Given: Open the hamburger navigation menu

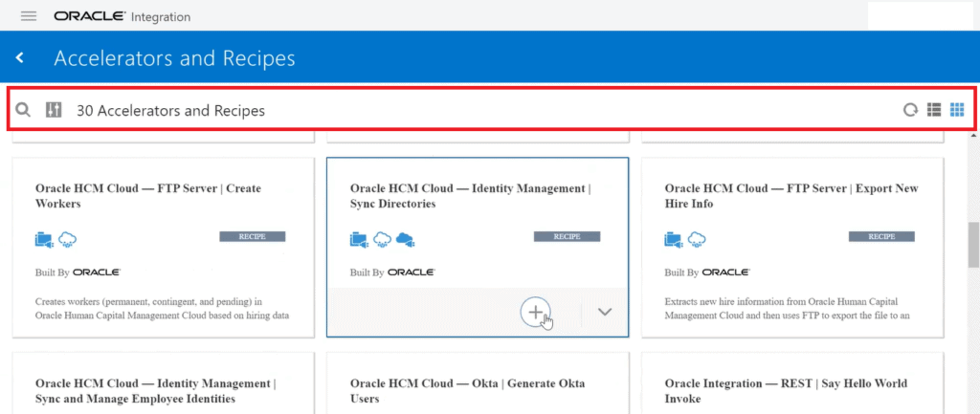Looking at the screenshot, I should click(29, 16).
